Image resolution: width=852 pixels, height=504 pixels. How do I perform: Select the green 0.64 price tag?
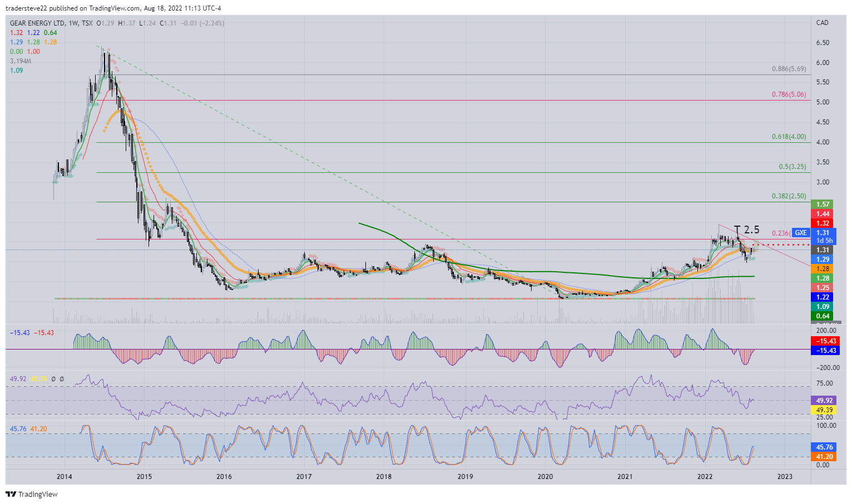[823, 316]
